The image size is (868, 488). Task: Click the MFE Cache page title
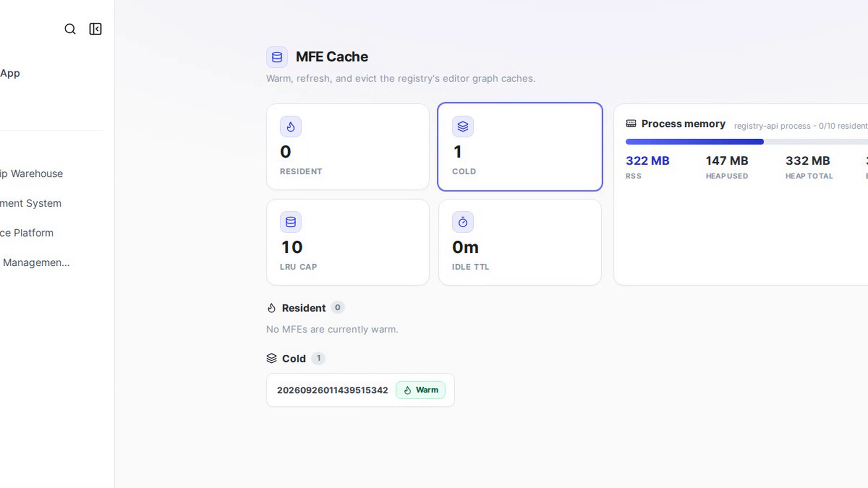(332, 57)
